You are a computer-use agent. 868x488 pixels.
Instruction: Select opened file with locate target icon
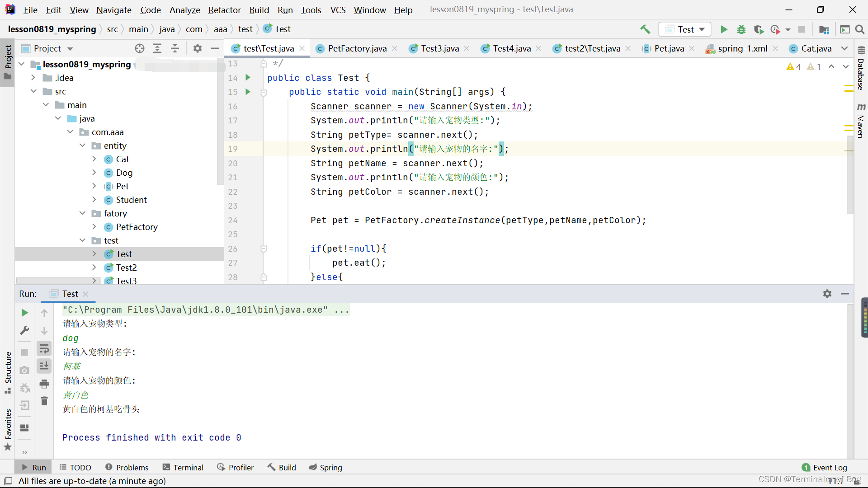[140, 48]
